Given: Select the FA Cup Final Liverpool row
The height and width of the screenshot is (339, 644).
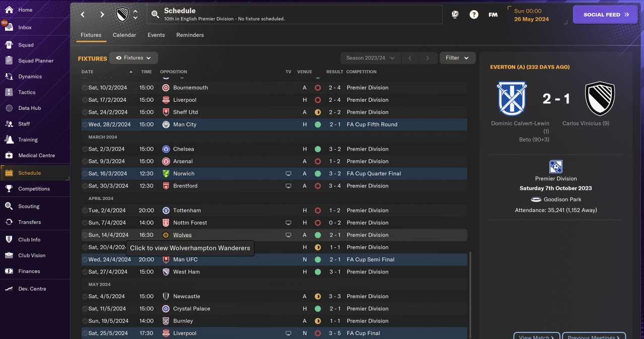Looking at the screenshot, I should [x=274, y=333].
